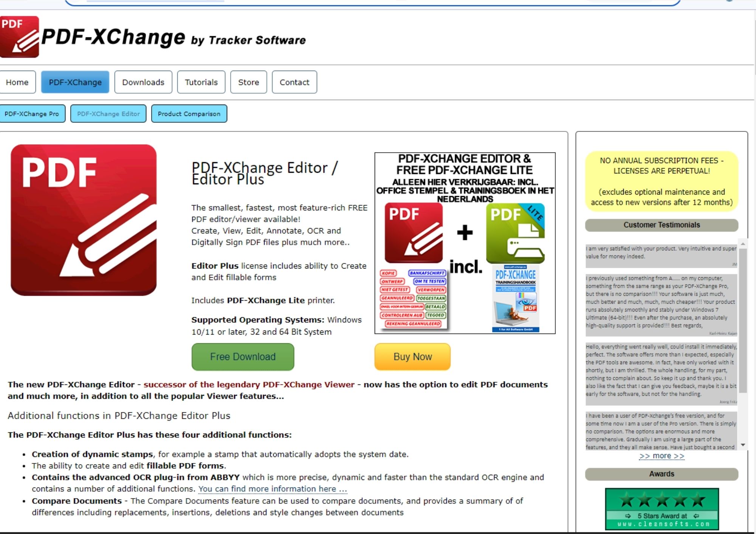Click the PDF-XChange Pro tab
The width and height of the screenshot is (756, 534).
pos(33,113)
